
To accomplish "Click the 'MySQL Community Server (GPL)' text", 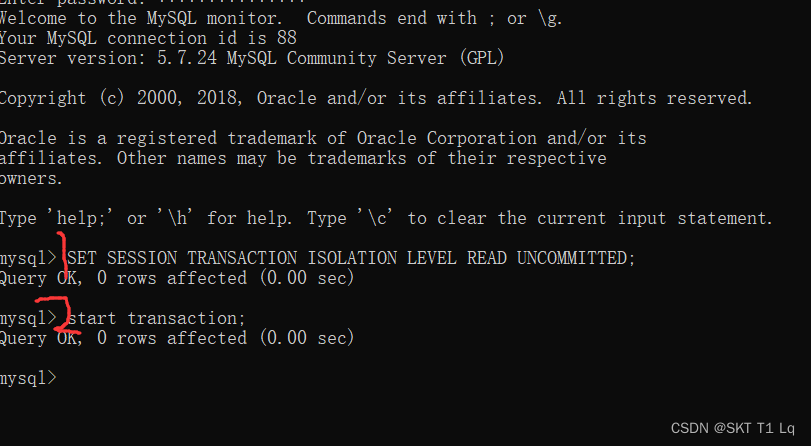I will (x=365, y=58).
